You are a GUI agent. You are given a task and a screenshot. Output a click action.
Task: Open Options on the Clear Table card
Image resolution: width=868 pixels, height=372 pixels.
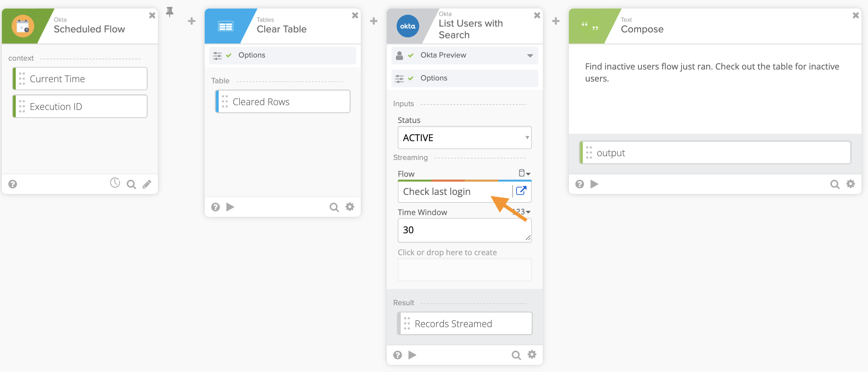252,55
